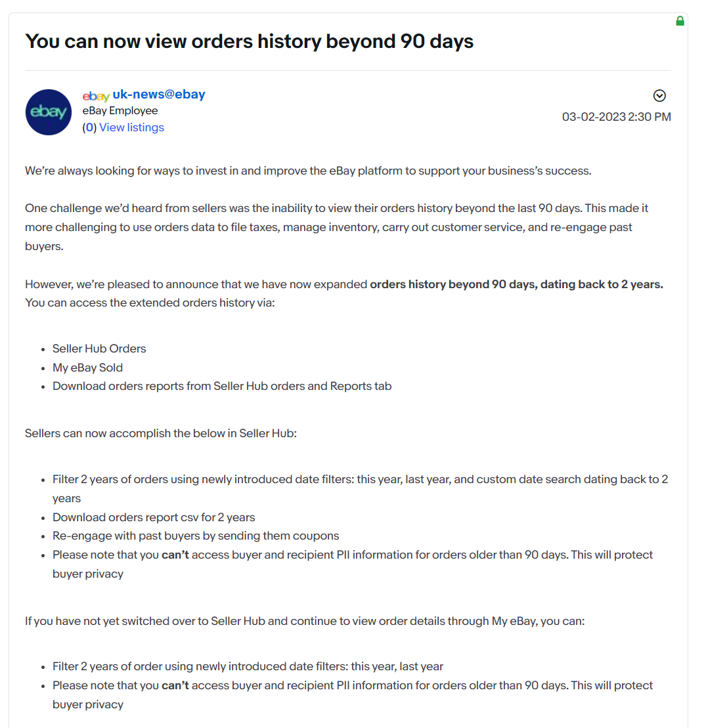Click the Sellers can now accomplish sentence
Image resolution: width=706 pixels, height=728 pixels.
tap(161, 434)
